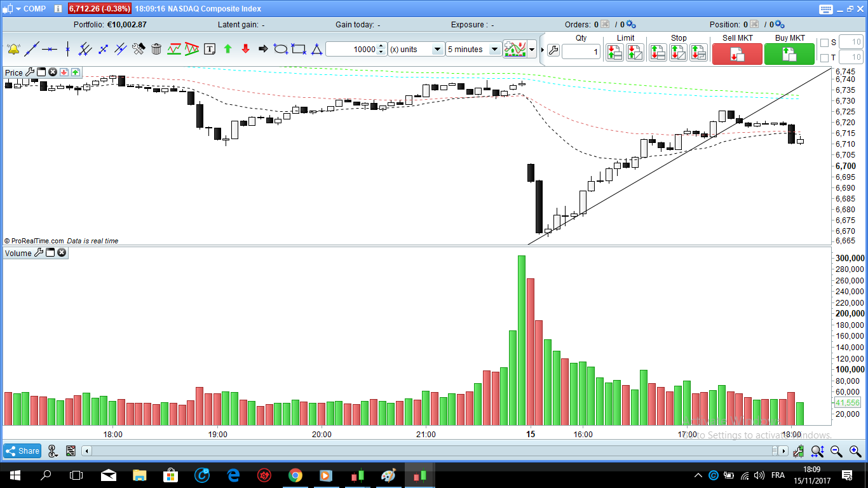Click the middle Stop order button

678,52
